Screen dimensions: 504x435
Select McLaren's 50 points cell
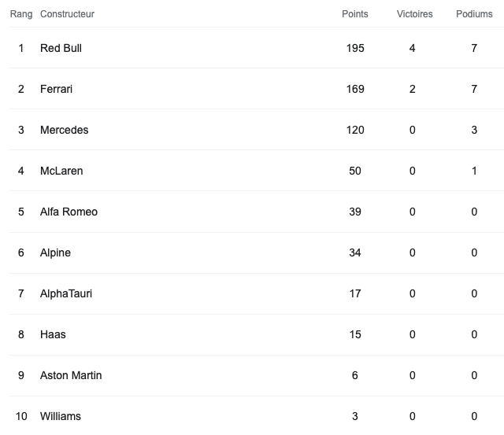355,171
